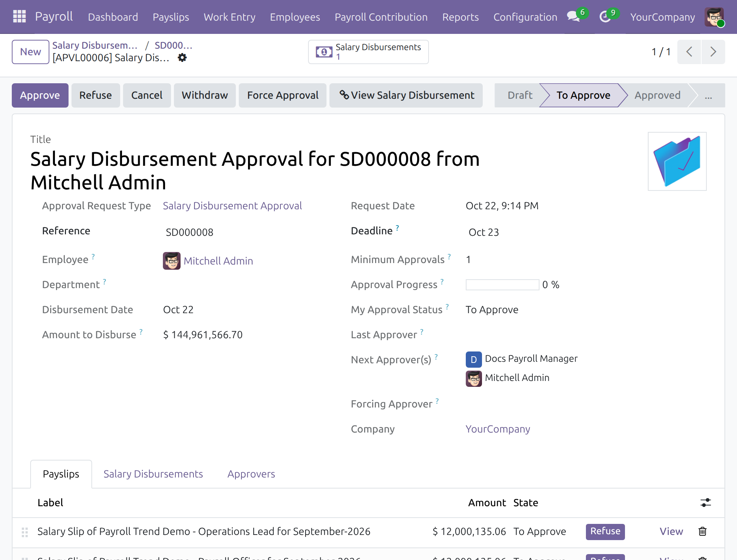737x560 pixels.
Task: Switch to Salary Disbursements tab
Action: coord(153,474)
